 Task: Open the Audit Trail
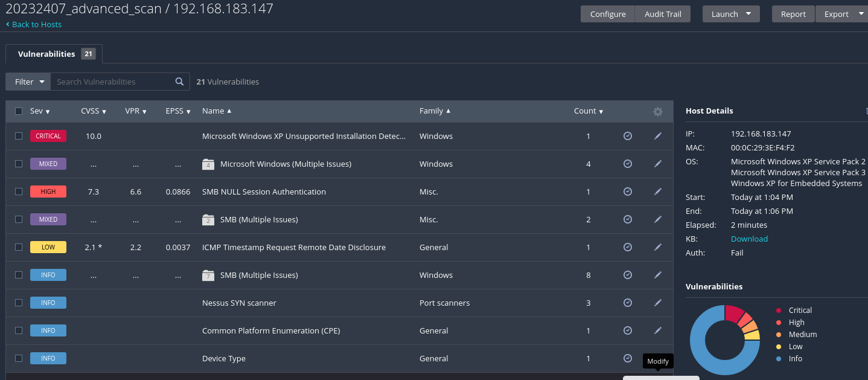663,14
